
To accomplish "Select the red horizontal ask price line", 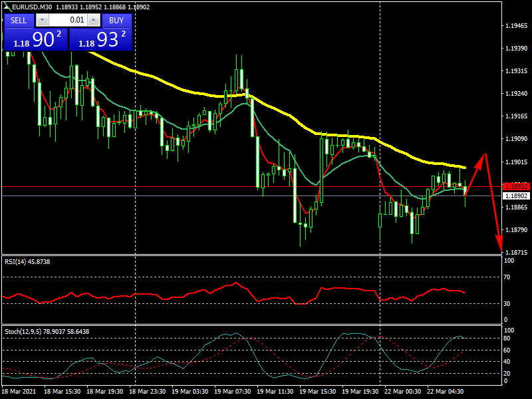I will (199, 187).
